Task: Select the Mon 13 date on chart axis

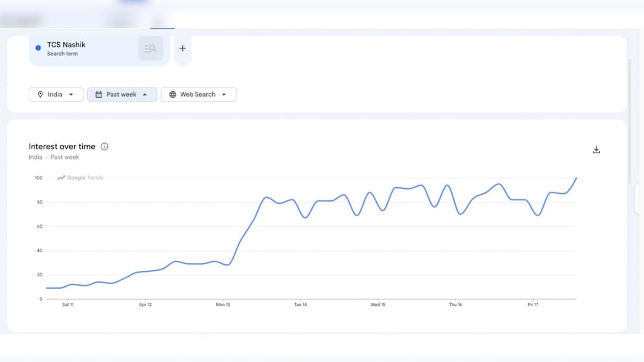Action: click(223, 305)
